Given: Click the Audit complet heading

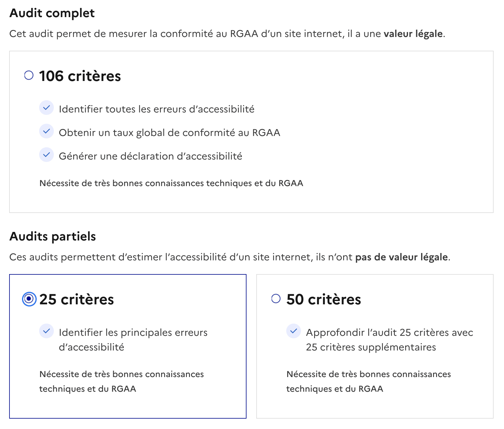Looking at the screenshot, I should pyautogui.click(x=52, y=13).
